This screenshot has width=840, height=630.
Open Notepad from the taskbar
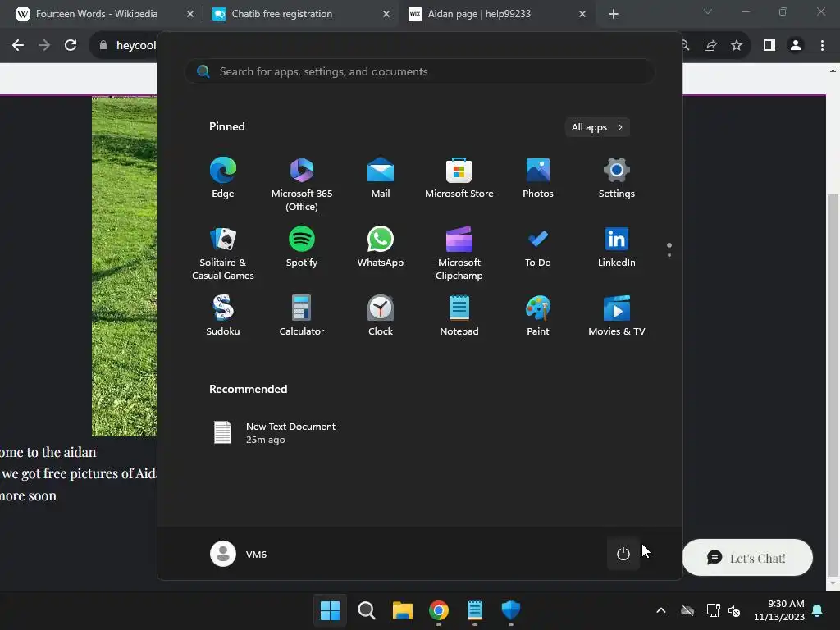(475, 610)
